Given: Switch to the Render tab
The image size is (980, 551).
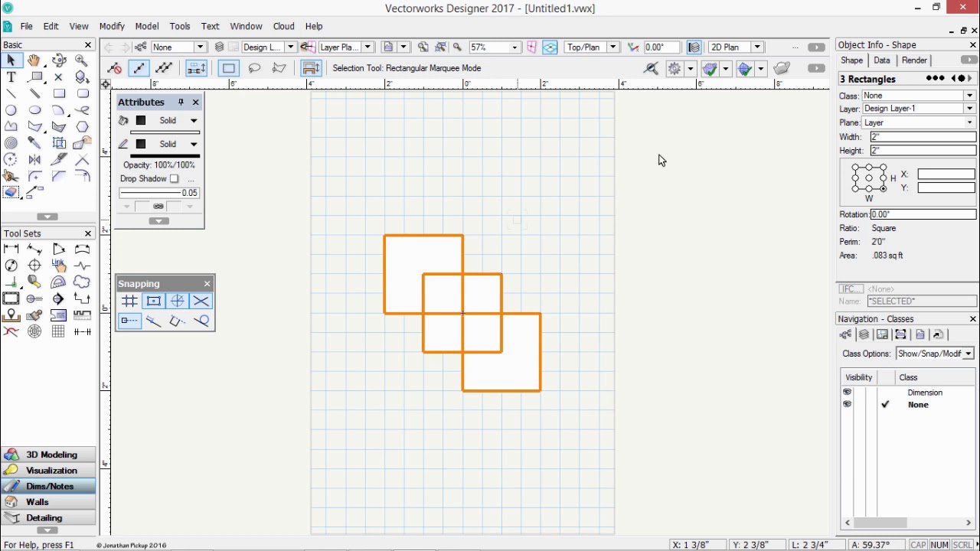Looking at the screenshot, I should [x=914, y=60].
